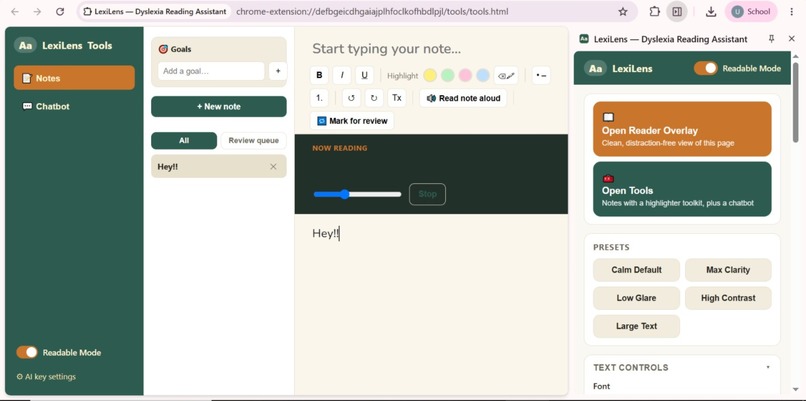
Task: Open AI key settings
Action: coord(46,377)
